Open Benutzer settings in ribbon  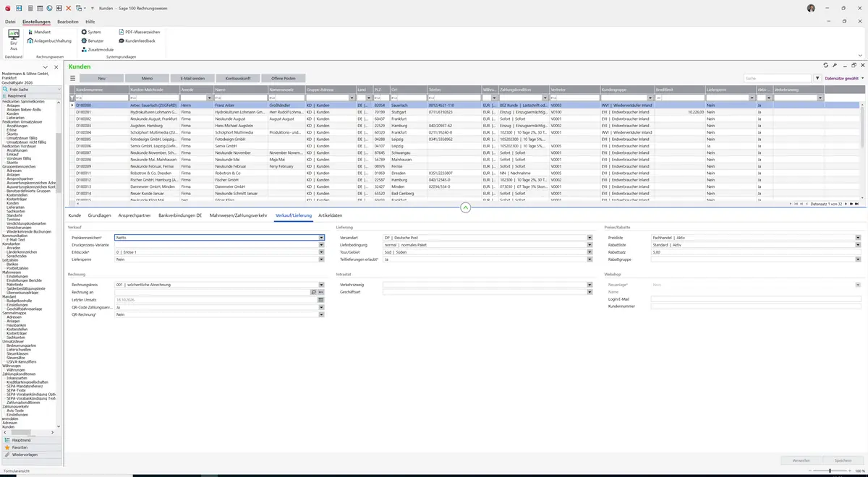(92, 41)
